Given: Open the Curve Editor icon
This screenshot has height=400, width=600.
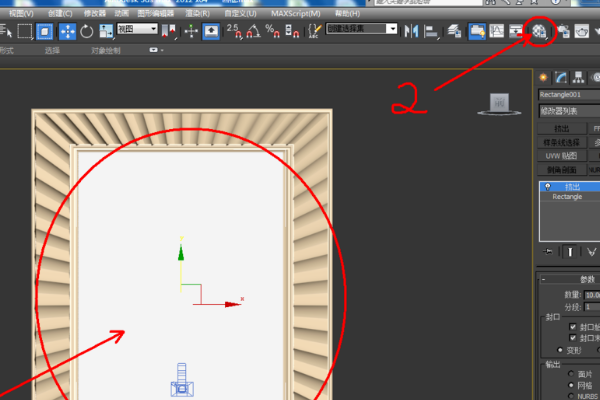Looking at the screenshot, I should click(497, 31).
